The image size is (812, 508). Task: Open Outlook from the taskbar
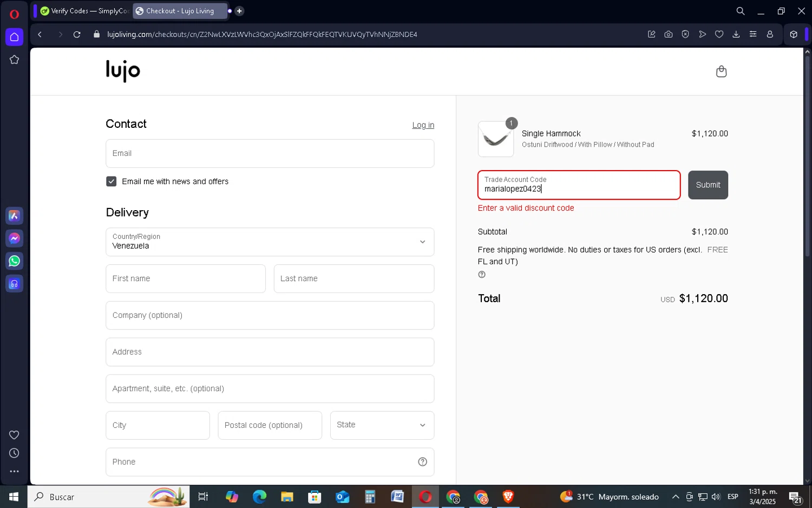coord(342,497)
